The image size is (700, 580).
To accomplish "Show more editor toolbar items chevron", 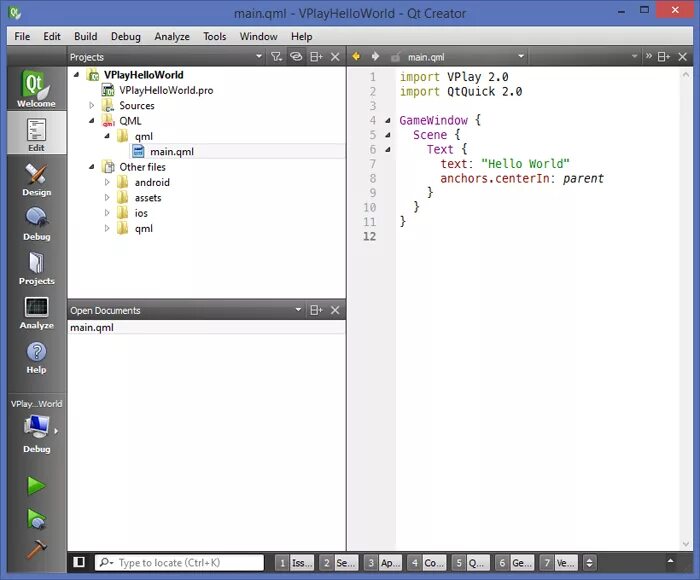I will coord(648,56).
